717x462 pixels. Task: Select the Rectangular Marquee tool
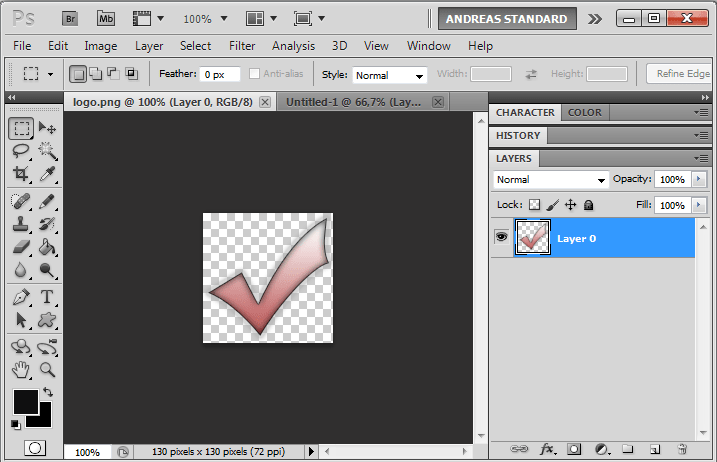click(21, 128)
